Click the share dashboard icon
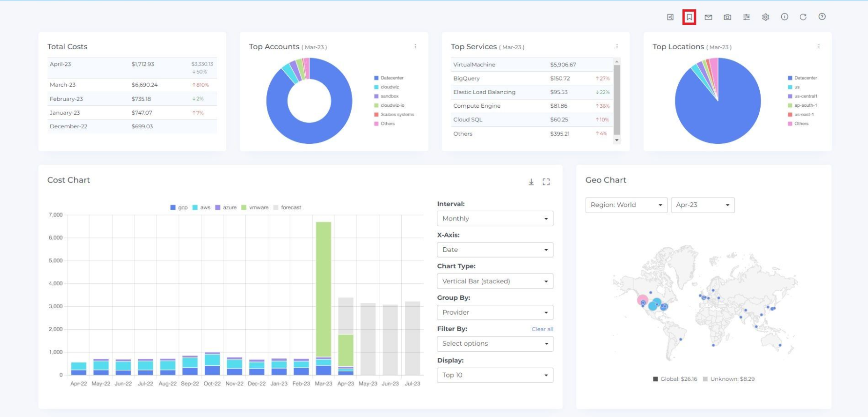Screen dimensions: 868x417 pyautogui.click(x=671, y=17)
